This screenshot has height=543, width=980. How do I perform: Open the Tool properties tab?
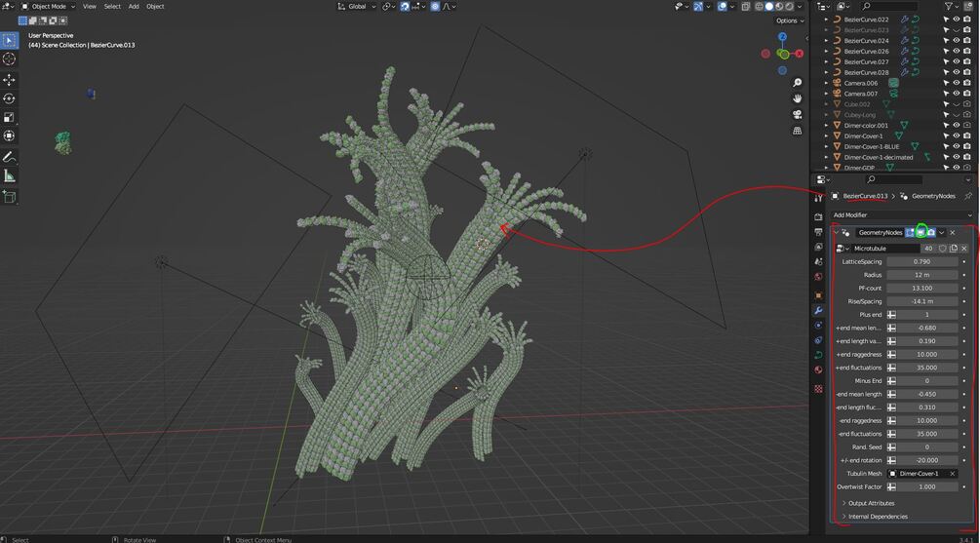point(818,198)
